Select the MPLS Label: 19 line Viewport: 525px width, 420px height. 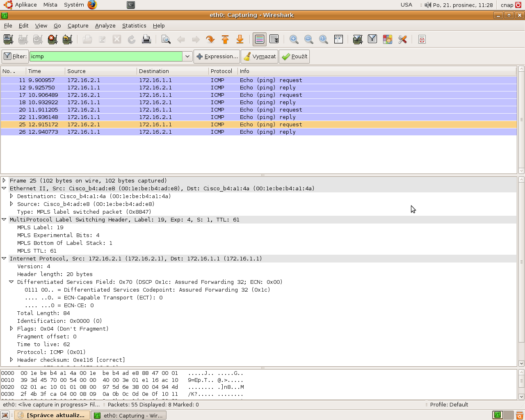tap(40, 227)
